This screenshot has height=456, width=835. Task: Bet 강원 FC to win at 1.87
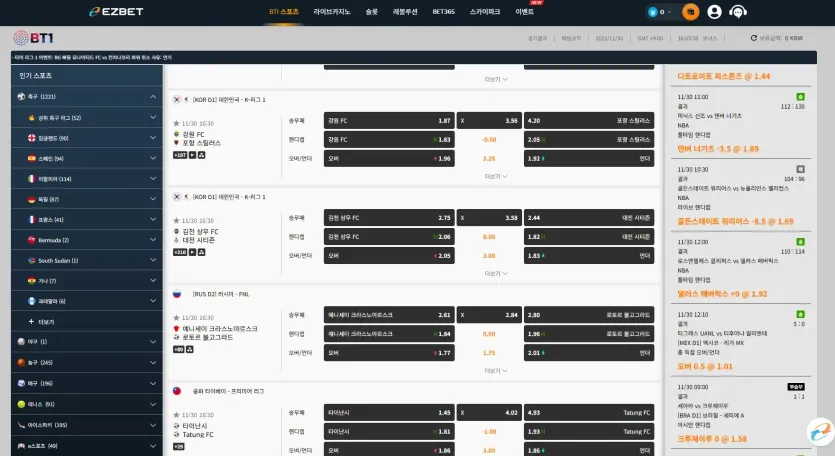coord(389,120)
